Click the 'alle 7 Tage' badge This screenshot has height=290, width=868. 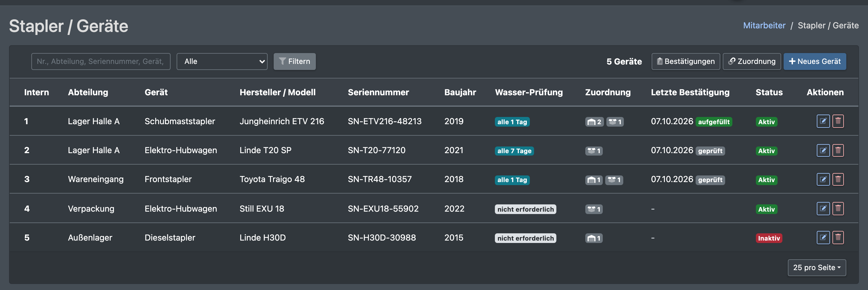click(x=514, y=151)
